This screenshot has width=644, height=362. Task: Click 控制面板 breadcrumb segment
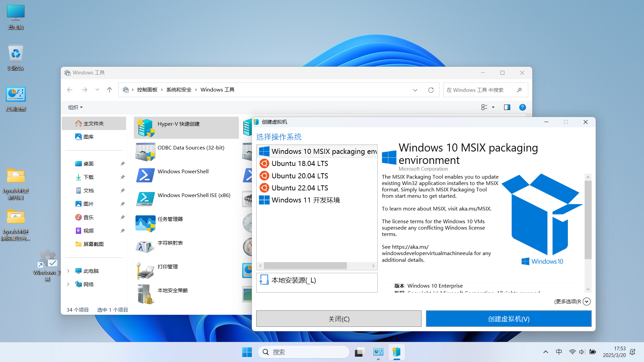pos(147,90)
